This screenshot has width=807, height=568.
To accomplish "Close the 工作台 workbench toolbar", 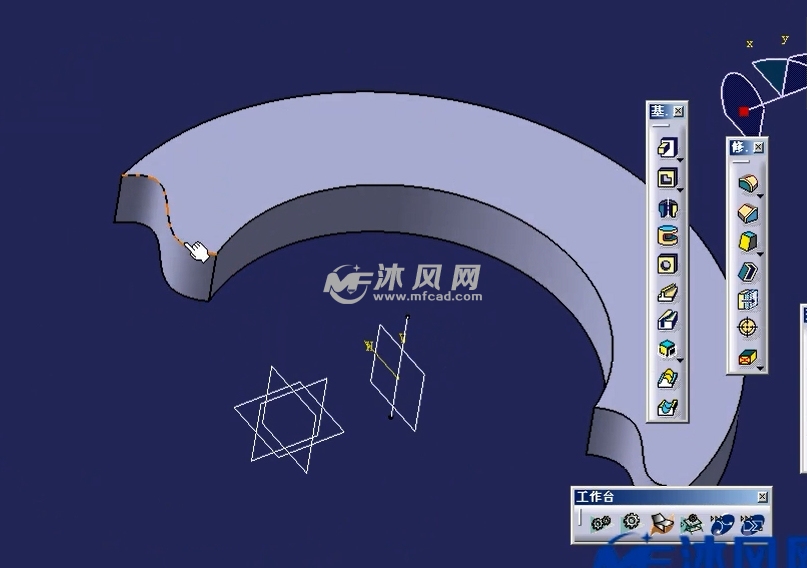I will pyautogui.click(x=762, y=497).
